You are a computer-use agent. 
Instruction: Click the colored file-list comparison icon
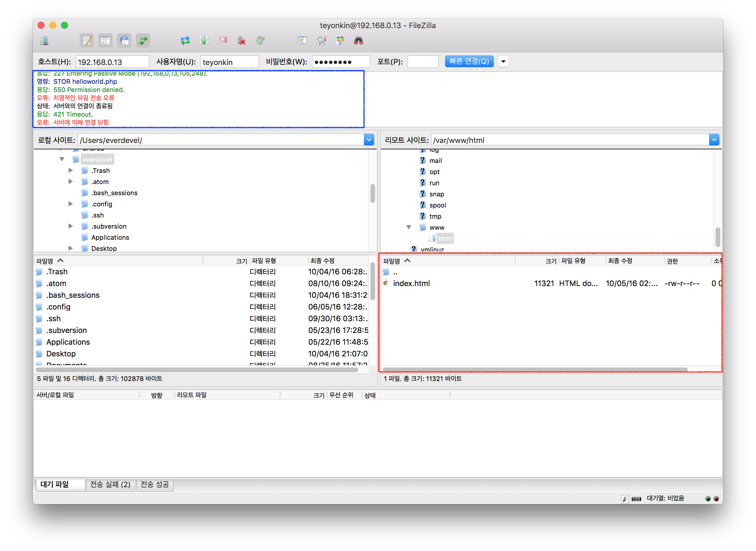(x=302, y=41)
